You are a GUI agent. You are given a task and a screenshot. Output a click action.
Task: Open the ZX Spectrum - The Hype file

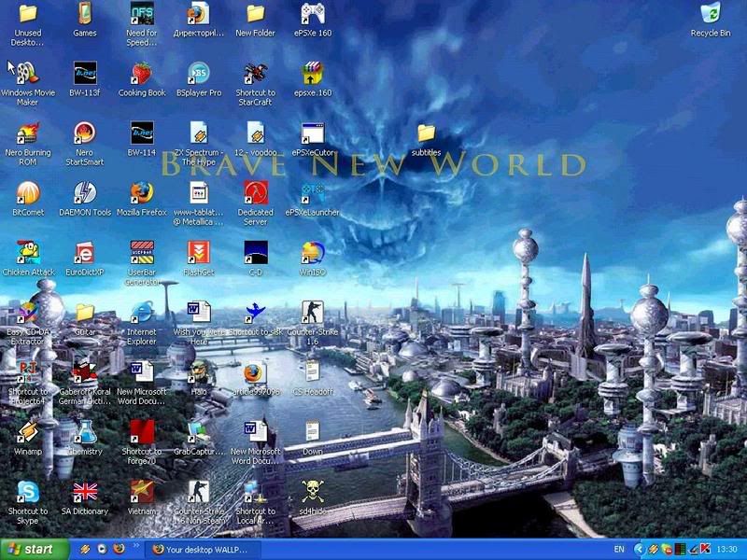[199, 133]
